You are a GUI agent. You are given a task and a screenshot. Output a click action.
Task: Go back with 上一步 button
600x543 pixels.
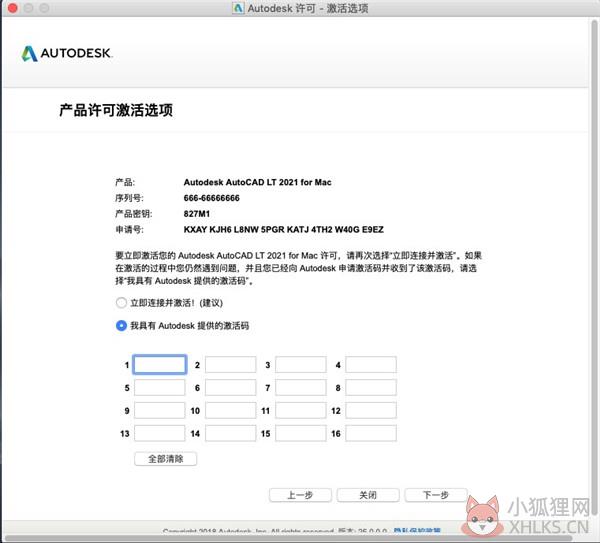pyautogui.click(x=300, y=495)
